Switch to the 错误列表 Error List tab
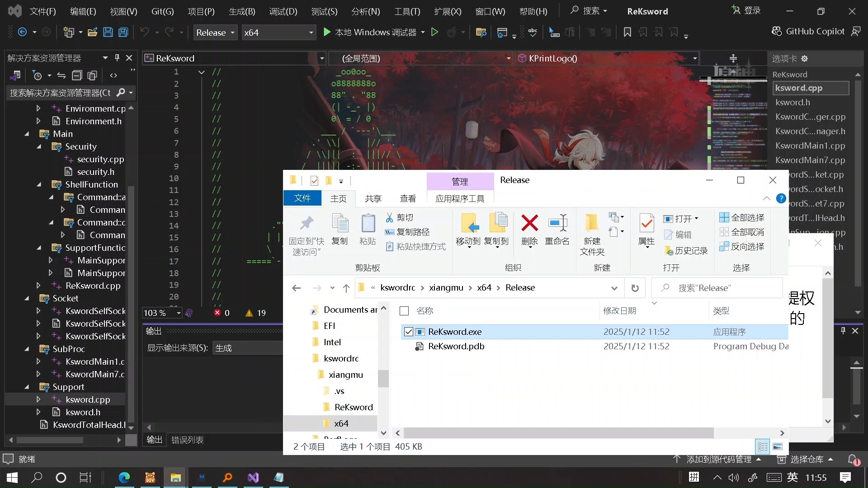Image resolution: width=868 pixels, height=488 pixels. click(x=187, y=440)
